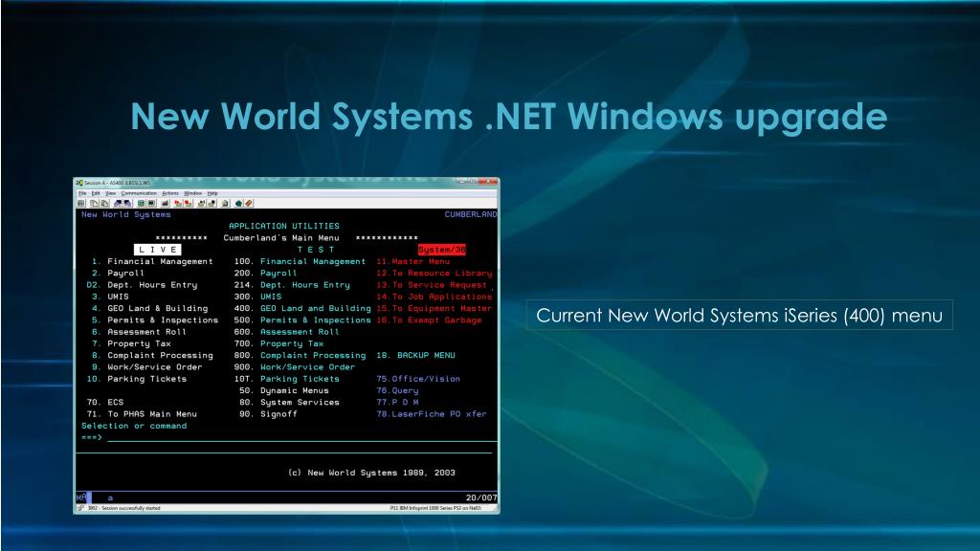Select option 2 Payroll
This screenshot has height=551, width=980.
click(118, 273)
